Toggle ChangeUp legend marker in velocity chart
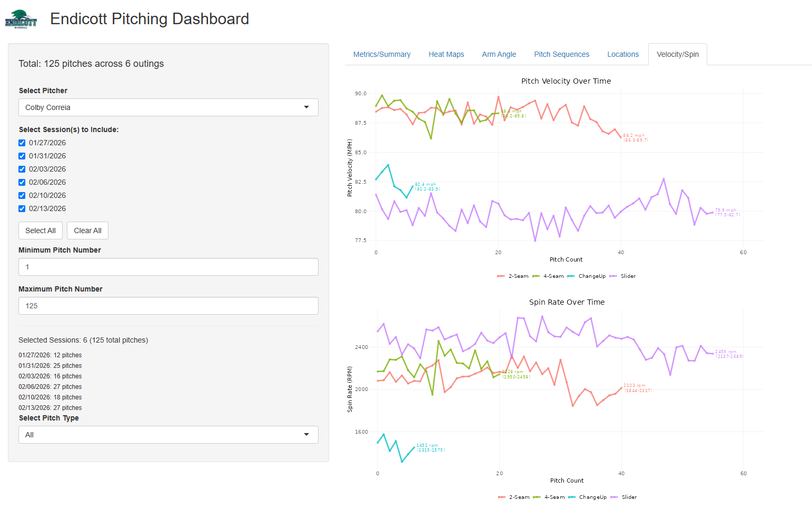The image size is (812, 521). [x=571, y=276]
